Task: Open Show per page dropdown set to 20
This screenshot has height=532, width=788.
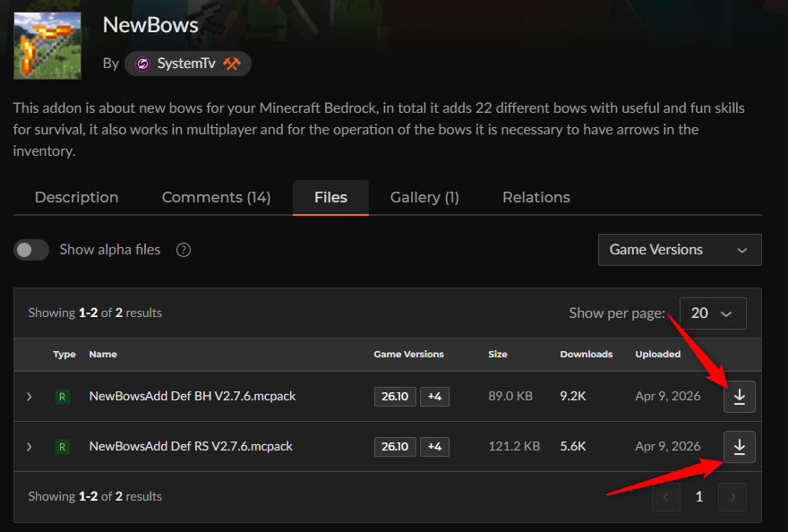Action: (712, 313)
